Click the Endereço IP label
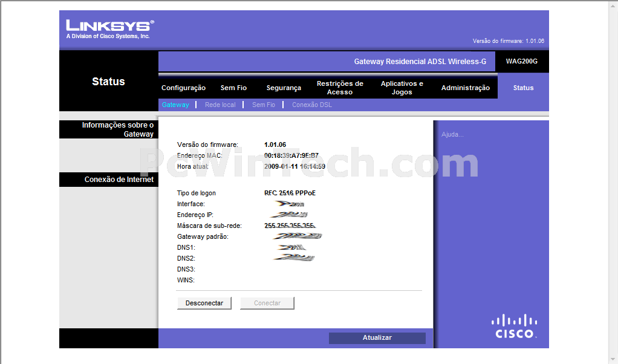This screenshot has width=618, height=364. (x=195, y=215)
